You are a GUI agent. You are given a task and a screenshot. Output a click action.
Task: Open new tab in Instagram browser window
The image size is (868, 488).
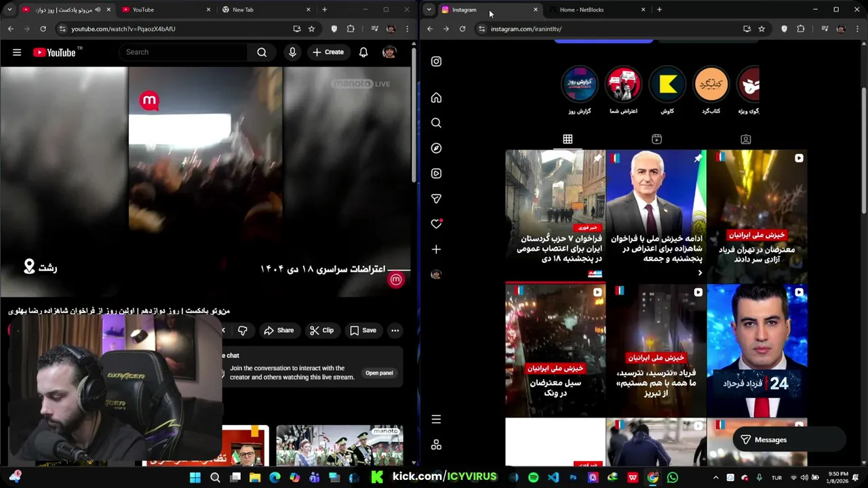point(659,9)
